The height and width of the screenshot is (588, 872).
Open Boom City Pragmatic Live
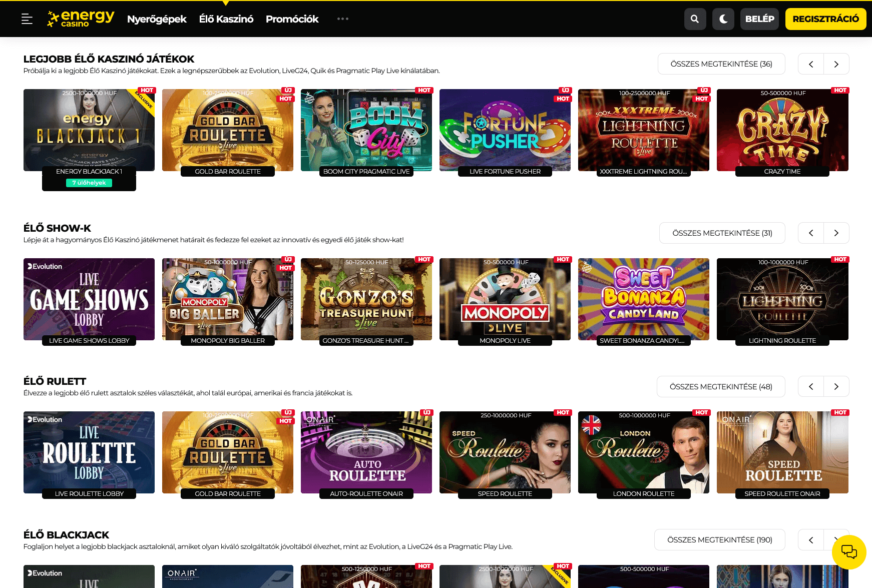click(366, 130)
